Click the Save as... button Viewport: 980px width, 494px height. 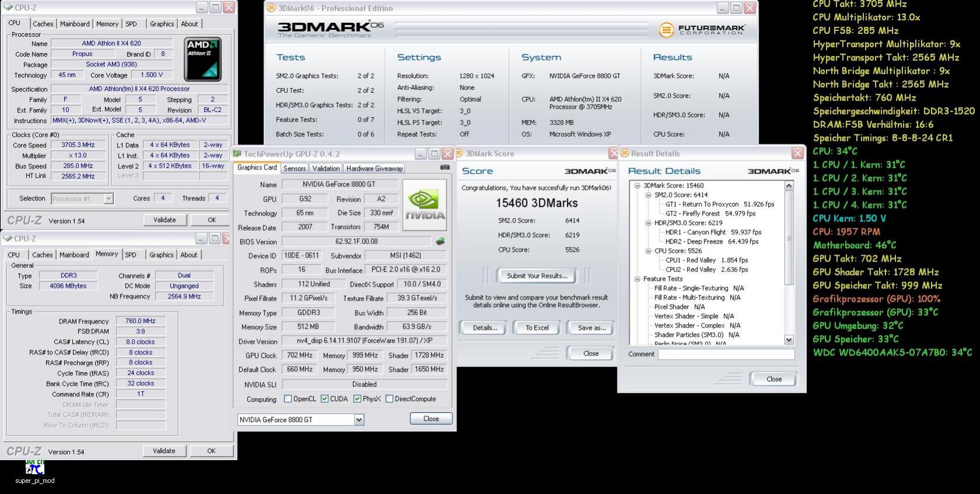pyautogui.click(x=591, y=328)
